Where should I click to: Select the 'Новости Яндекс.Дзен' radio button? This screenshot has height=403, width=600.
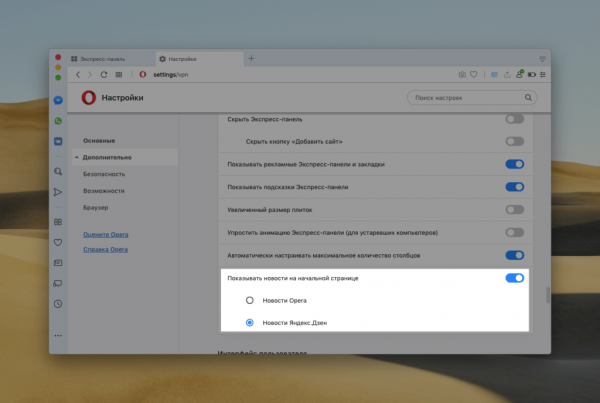[249, 323]
